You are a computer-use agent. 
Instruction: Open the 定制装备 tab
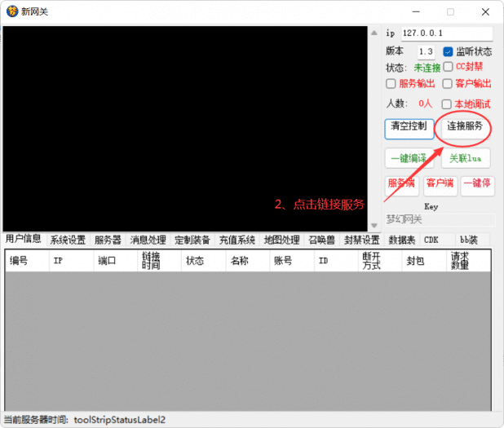click(x=192, y=240)
